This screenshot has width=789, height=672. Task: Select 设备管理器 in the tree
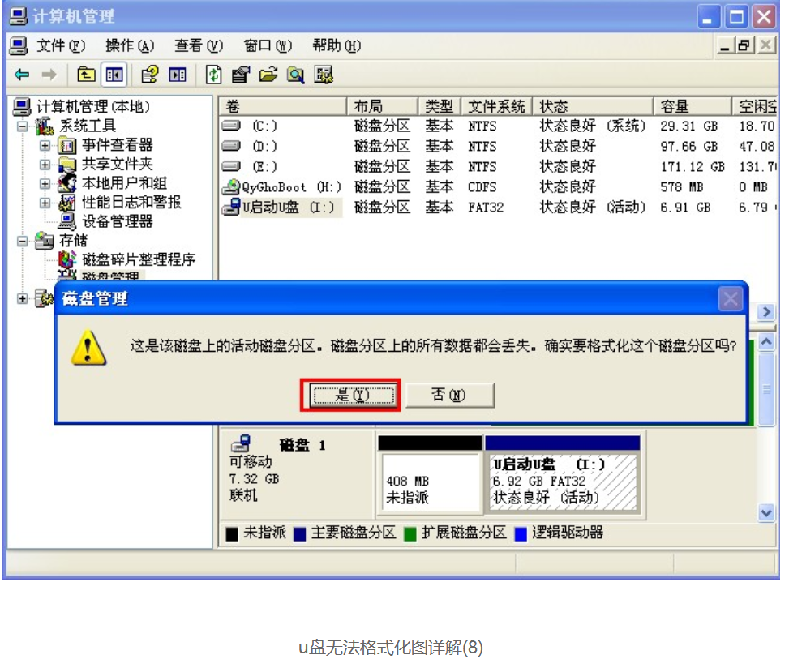tap(117, 221)
